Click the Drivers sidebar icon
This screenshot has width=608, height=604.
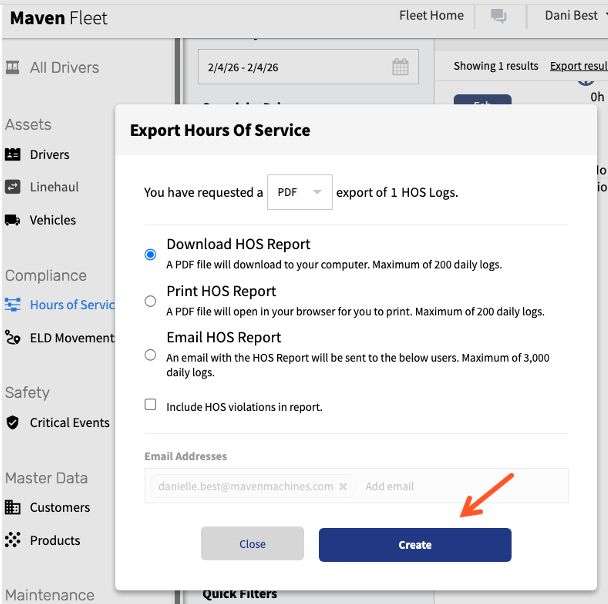click(x=13, y=155)
